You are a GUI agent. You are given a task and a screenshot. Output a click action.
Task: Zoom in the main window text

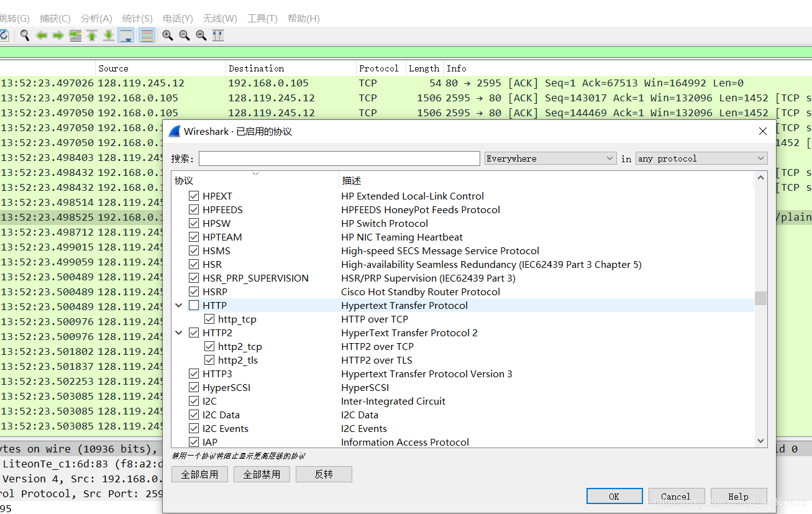168,35
